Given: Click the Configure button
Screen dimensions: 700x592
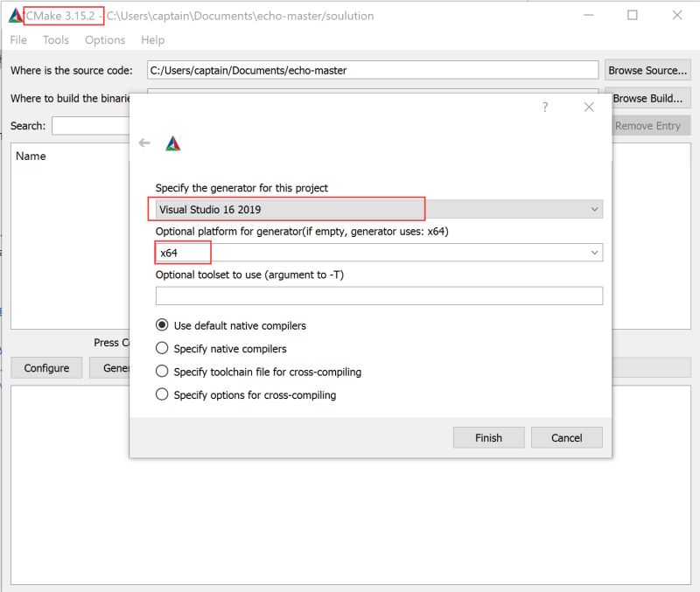Looking at the screenshot, I should pos(46,368).
